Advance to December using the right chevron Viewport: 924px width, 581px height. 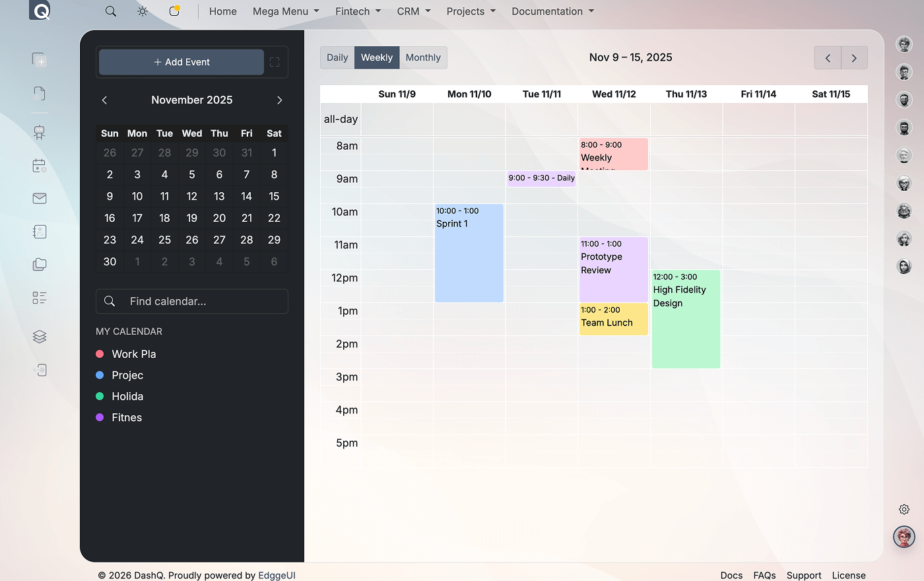point(279,100)
